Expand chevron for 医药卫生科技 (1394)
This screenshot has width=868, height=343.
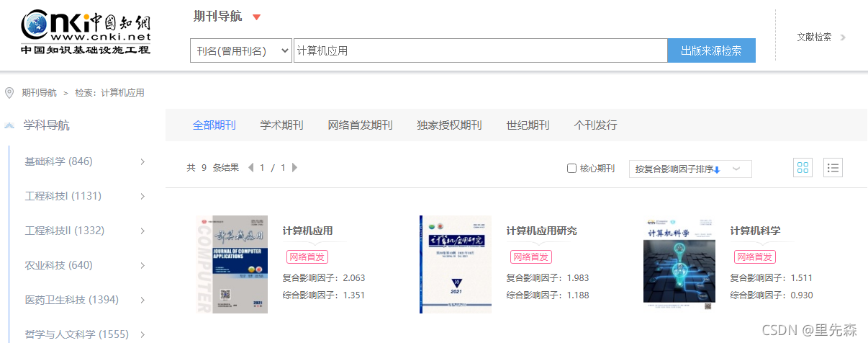point(143,300)
